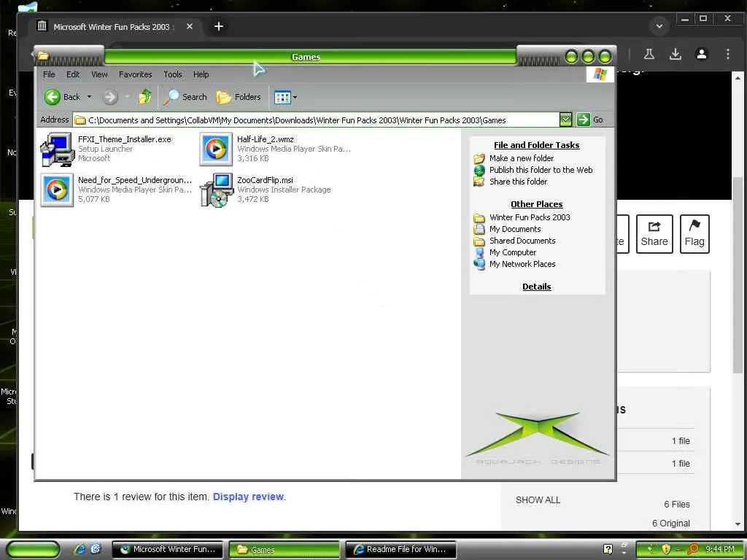This screenshot has width=747, height=560.
Task: Click the Views grid icon
Action: 282,98
